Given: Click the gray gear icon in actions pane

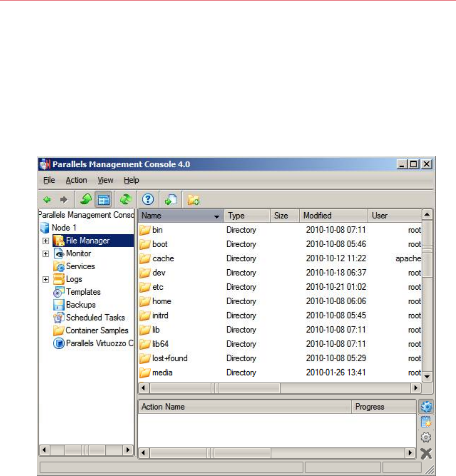Looking at the screenshot, I should click(426, 438).
